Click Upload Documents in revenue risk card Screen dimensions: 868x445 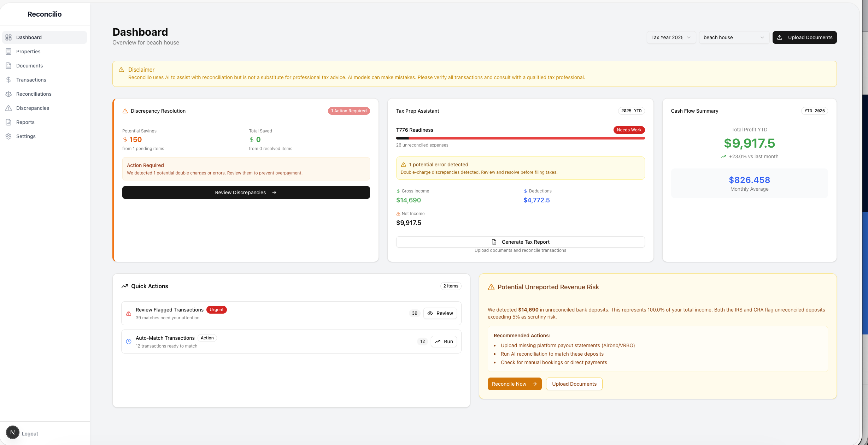574,384
